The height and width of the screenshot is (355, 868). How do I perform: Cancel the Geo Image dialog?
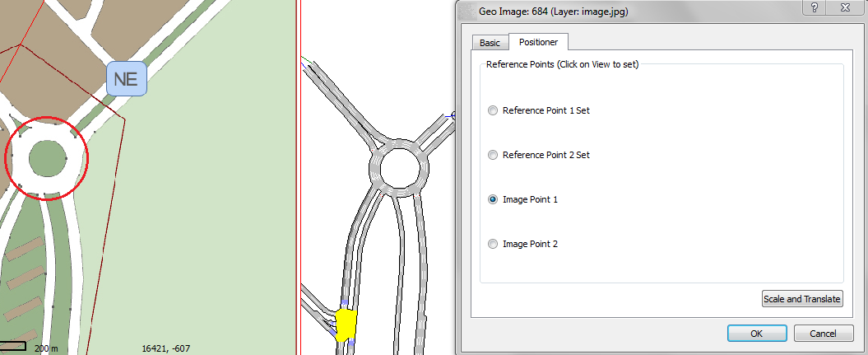pos(824,334)
